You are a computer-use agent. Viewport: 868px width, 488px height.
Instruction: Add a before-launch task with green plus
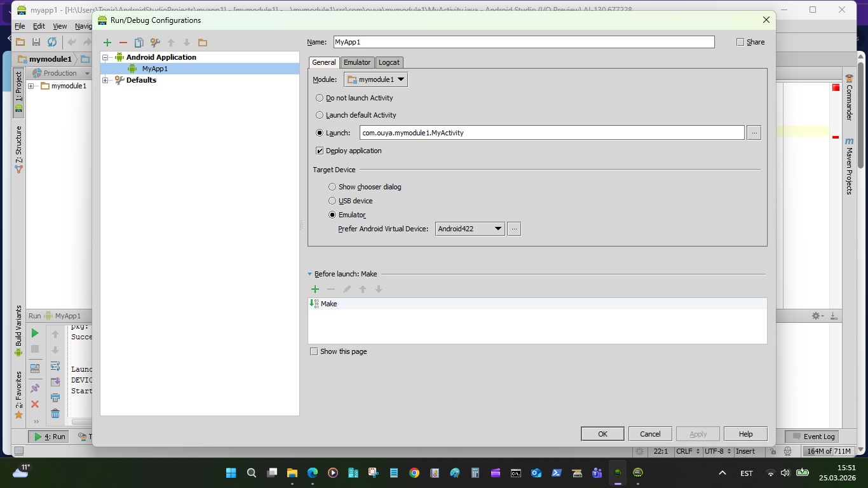click(315, 289)
